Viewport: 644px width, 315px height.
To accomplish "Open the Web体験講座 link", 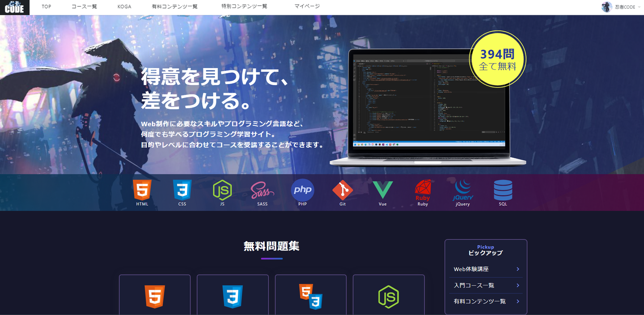I will pyautogui.click(x=471, y=269).
